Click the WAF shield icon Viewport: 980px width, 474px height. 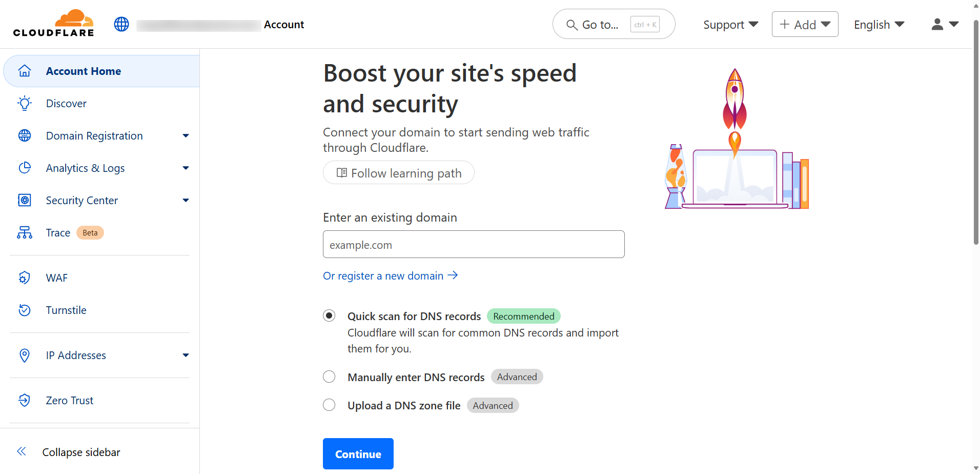25,278
